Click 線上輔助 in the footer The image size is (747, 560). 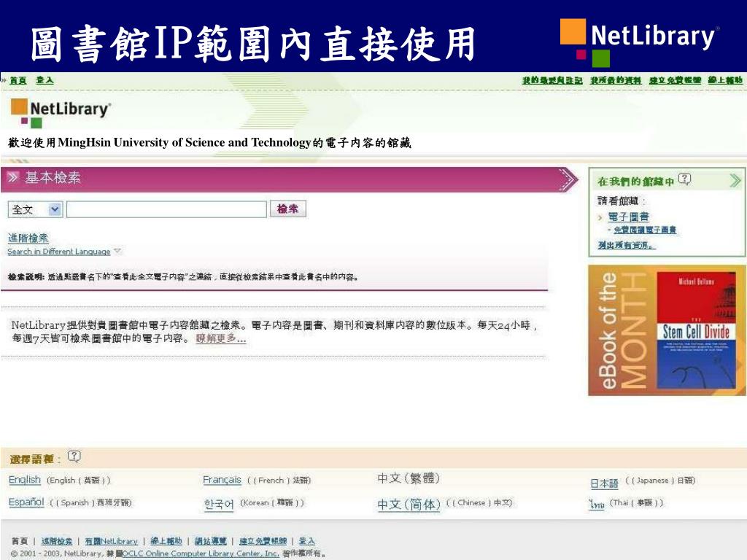(x=166, y=541)
